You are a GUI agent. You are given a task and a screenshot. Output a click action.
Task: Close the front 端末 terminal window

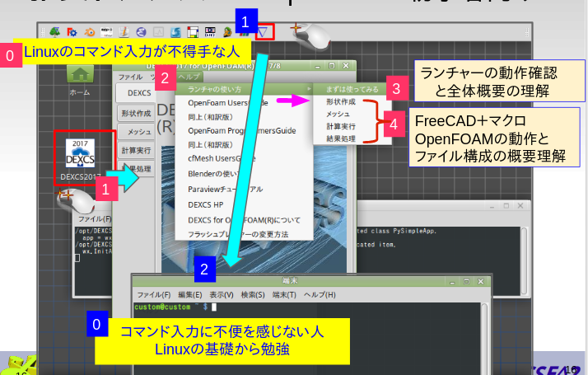click(481, 282)
